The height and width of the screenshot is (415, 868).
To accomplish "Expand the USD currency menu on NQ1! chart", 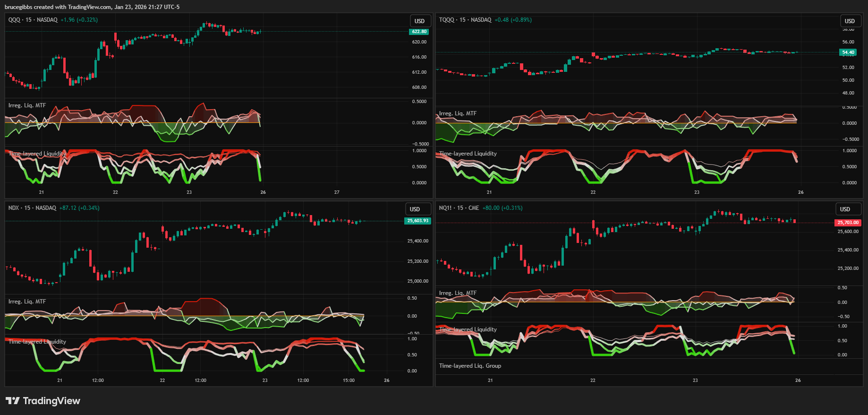I will 845,209.
